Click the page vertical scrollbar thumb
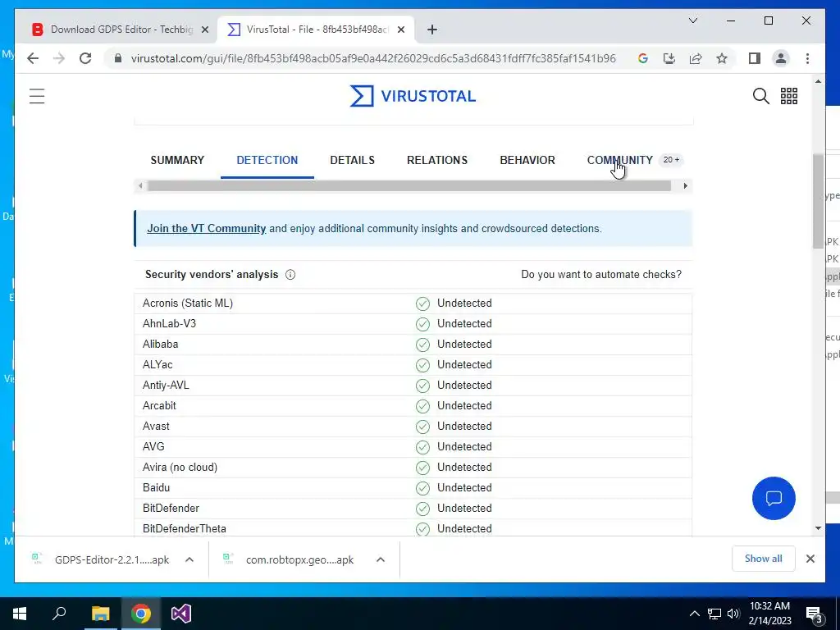This screenshot has width=840, height=630. 818,202
